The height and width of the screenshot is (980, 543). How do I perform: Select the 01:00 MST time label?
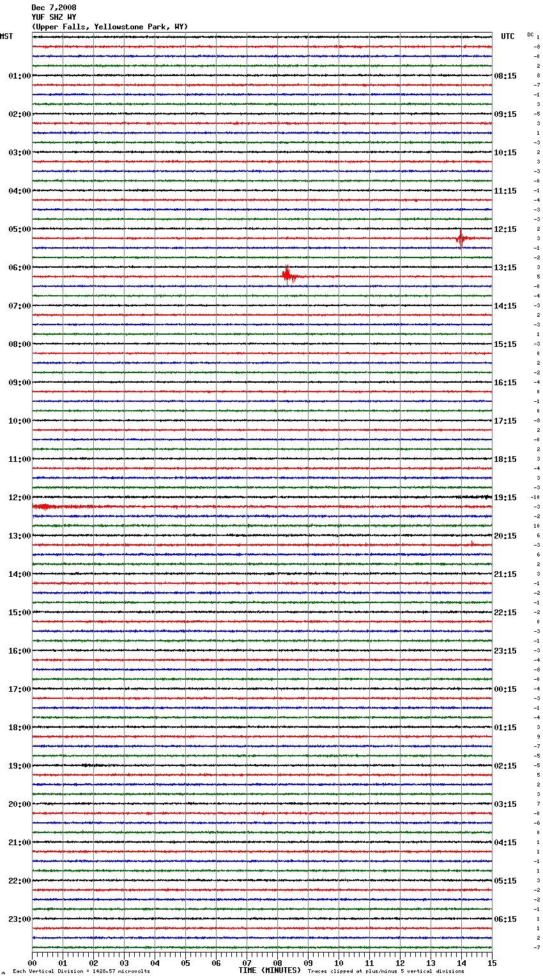[20, 76]
